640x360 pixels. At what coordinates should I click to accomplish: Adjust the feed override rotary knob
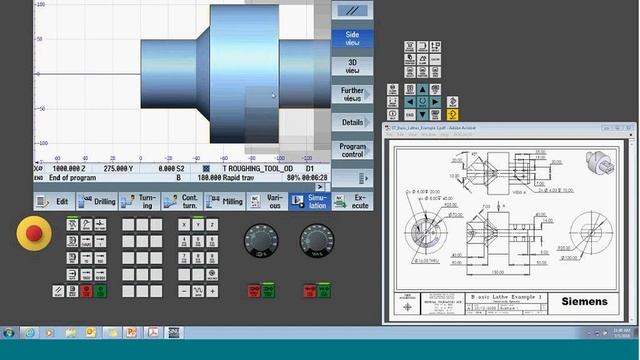coord(317,241)
